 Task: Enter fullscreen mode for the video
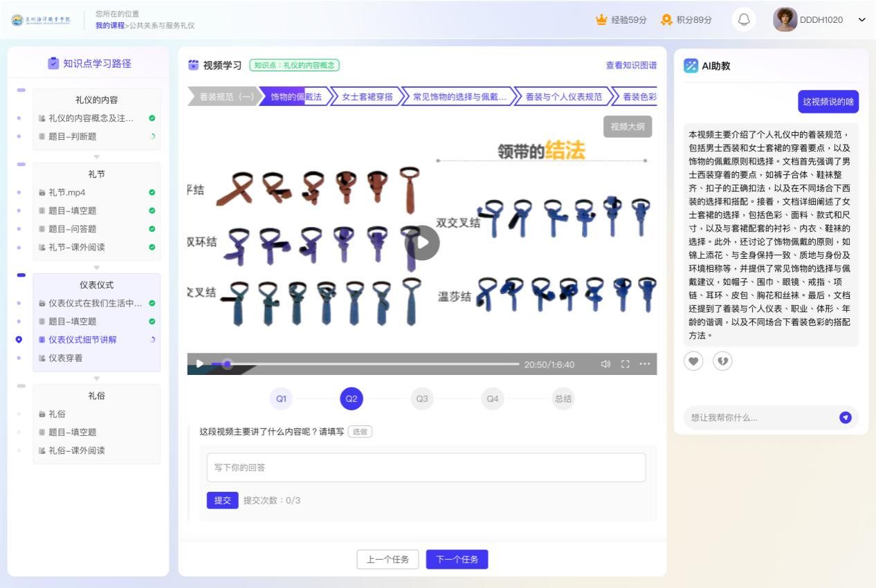626,364
